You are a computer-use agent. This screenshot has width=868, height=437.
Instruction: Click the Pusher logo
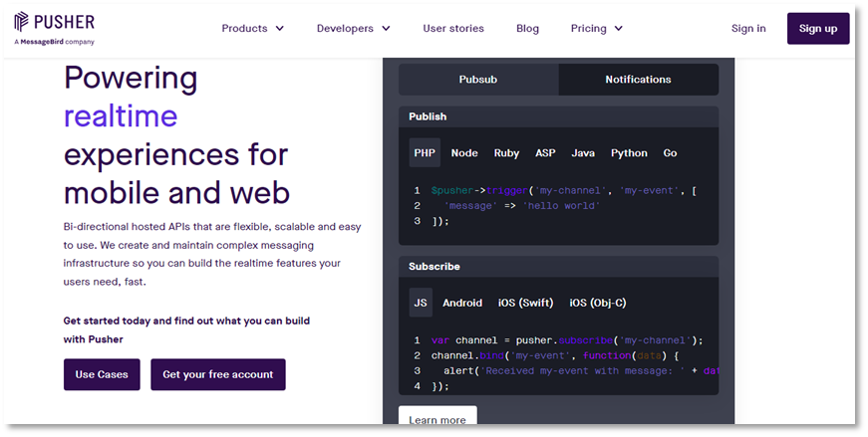(x=54, y=22)
